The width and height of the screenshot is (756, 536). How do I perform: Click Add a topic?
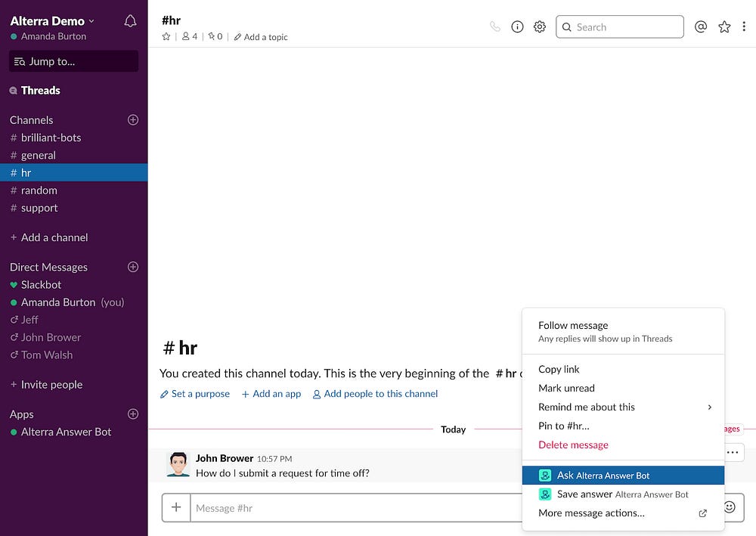[261, 36]
